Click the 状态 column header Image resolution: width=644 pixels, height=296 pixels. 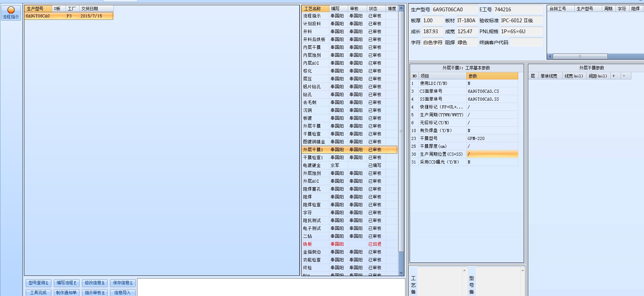click(376, 9)
